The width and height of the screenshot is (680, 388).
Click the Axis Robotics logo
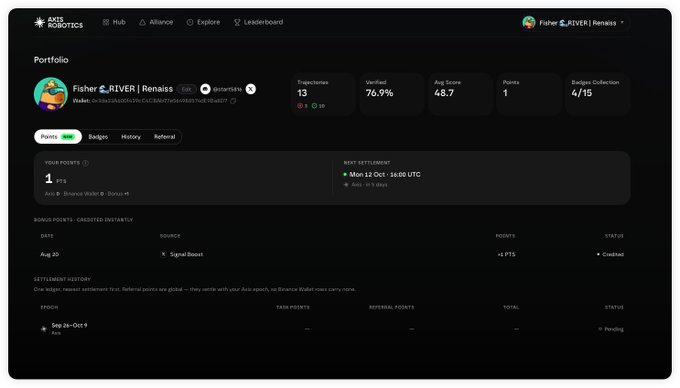coord(59,22)
